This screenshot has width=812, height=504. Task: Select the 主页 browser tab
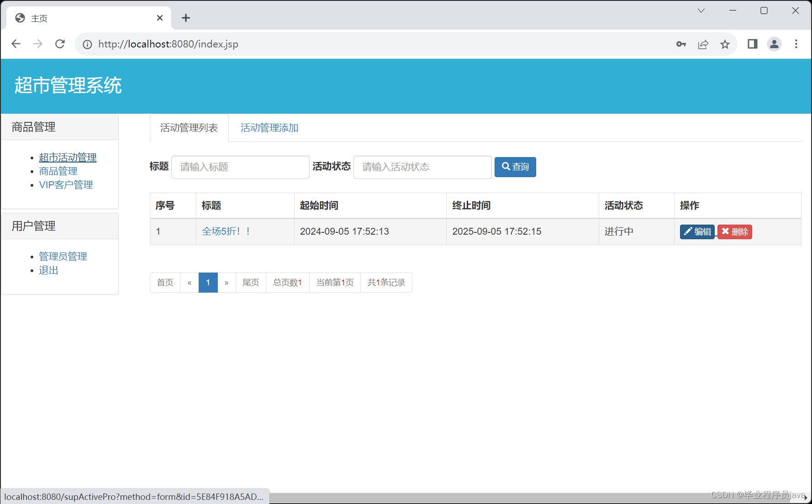pos(89,18)
